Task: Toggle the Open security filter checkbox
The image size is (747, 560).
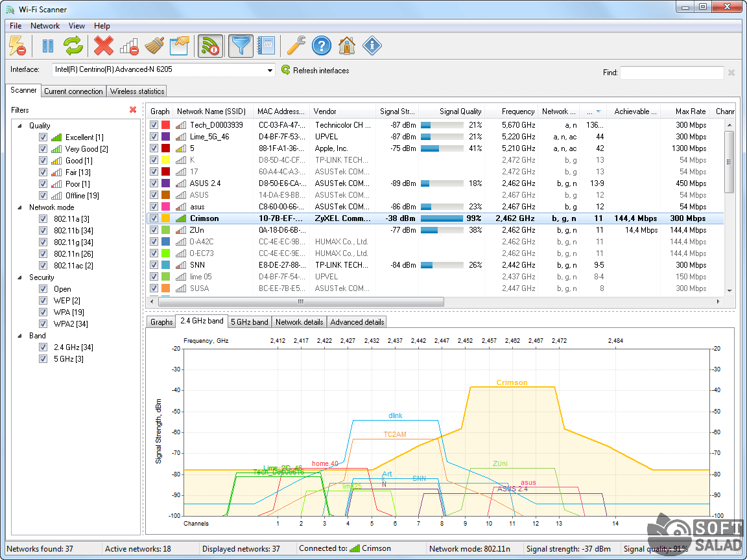Action: pyautogui.click(x=43, y=289)
